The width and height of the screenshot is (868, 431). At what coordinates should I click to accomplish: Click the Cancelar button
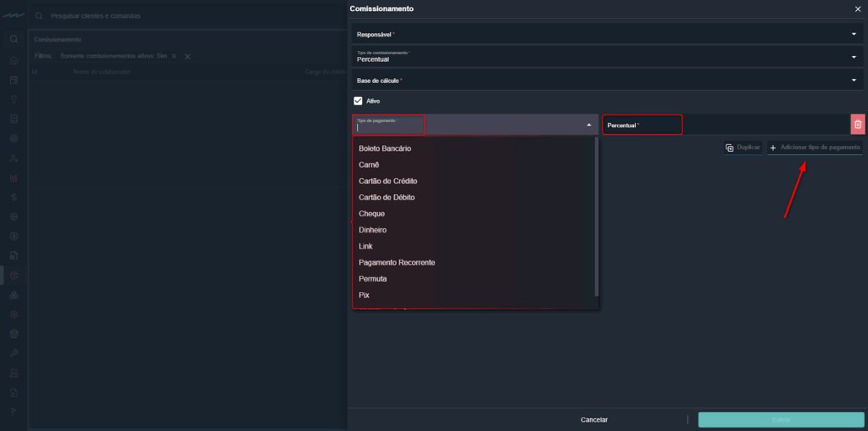pyautogui.click(x=593, y=420)
